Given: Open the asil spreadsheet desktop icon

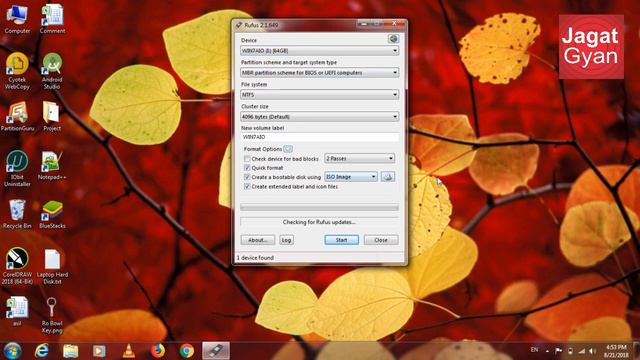Looking at the screenshot, I should [x=17, y=311].
